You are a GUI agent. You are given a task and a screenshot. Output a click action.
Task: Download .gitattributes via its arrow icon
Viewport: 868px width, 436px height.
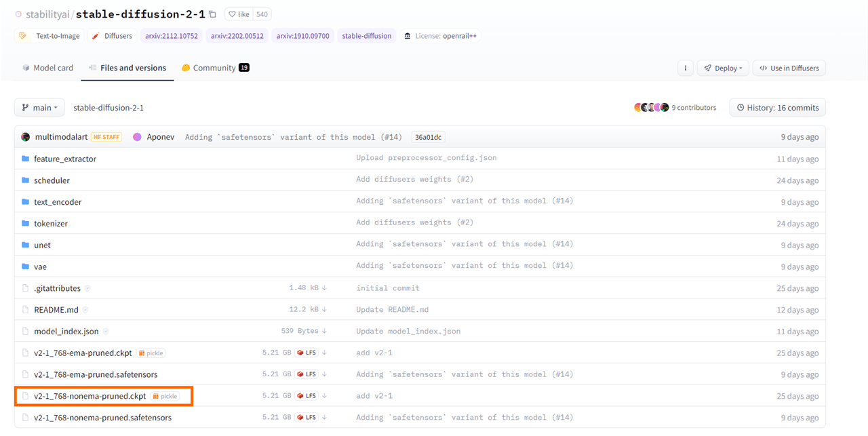tap(325, 288)
